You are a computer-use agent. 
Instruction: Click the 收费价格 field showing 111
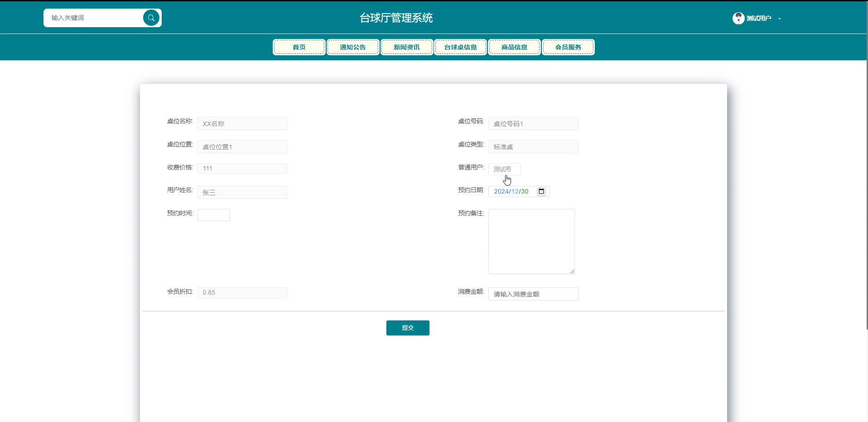(x=242, y=168)
